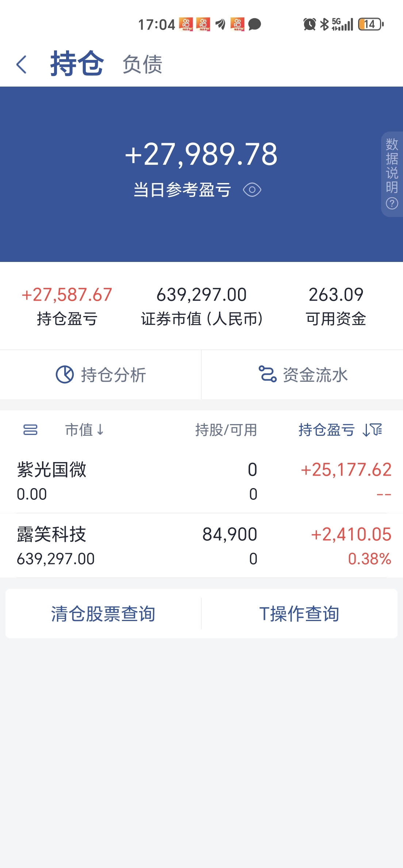Open the 紫光国微 holding row
Viewport: 403px width, 868px height.
point(201,481)
